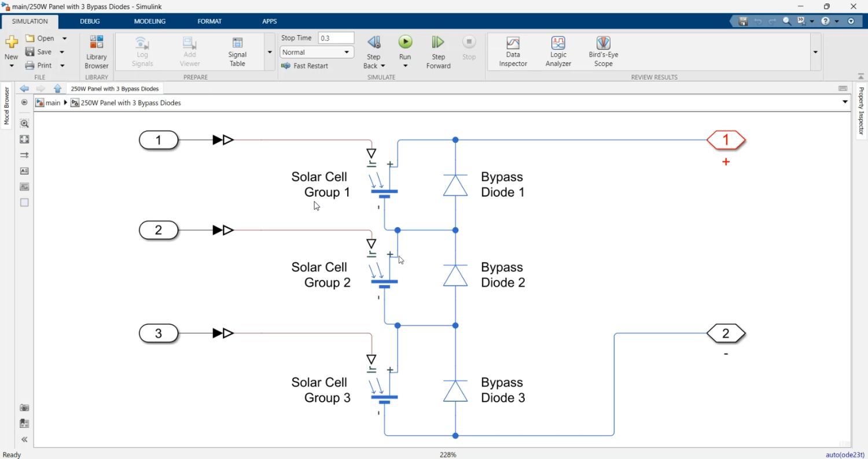Expand the Prepare gallery dropdown arrow
868x459 pixels.
point(270,52)
